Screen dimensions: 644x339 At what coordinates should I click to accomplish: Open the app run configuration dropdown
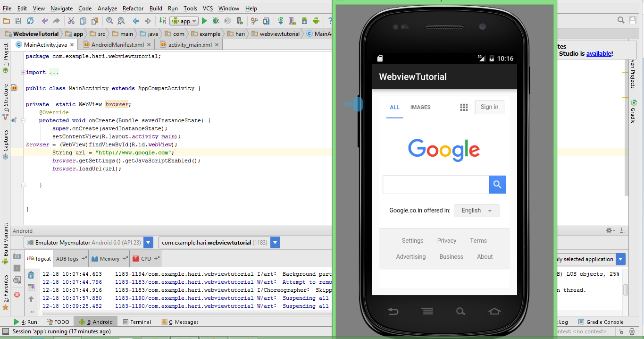click(x=184, y=21)
